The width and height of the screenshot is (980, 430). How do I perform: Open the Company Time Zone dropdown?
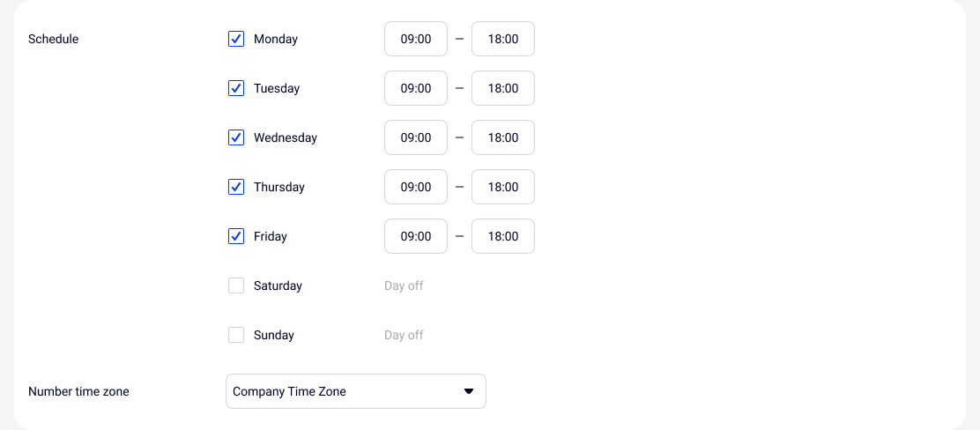[x=355, y=391]
